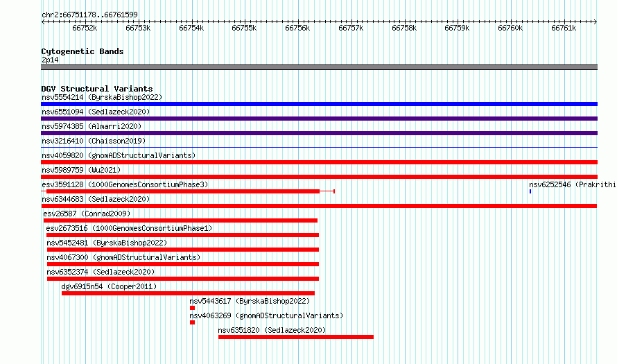Open variant label nsv5443617 (ByrskaBishop2022)

point(250,302)
